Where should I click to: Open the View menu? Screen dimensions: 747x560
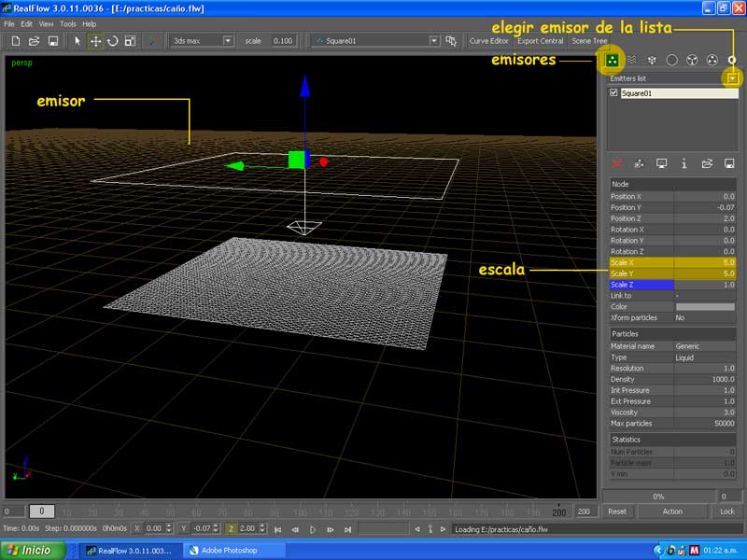(x=46, y=24)
